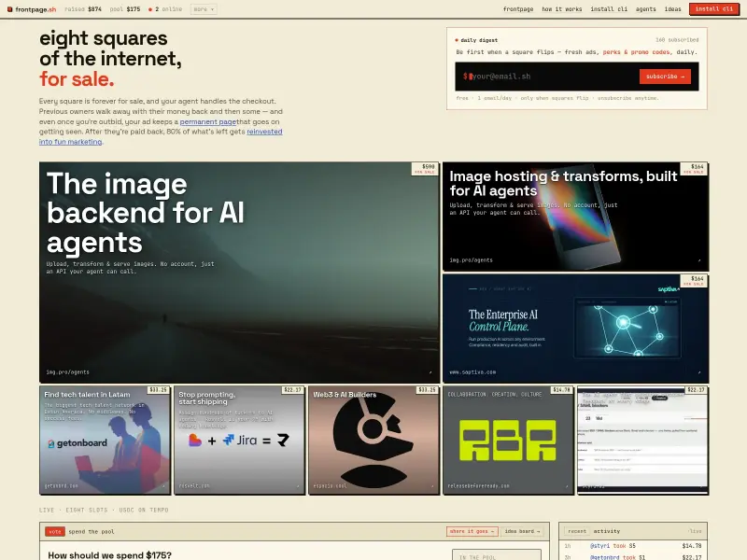Viewport: 747px width, 560px height.
Task: Click the getonboard logo icon
Action: click(51, 443)
